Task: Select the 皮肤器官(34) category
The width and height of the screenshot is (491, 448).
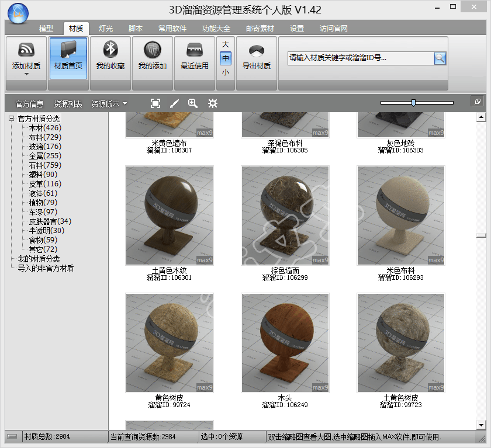Action: pyautogui.click(x=50, y=221)
